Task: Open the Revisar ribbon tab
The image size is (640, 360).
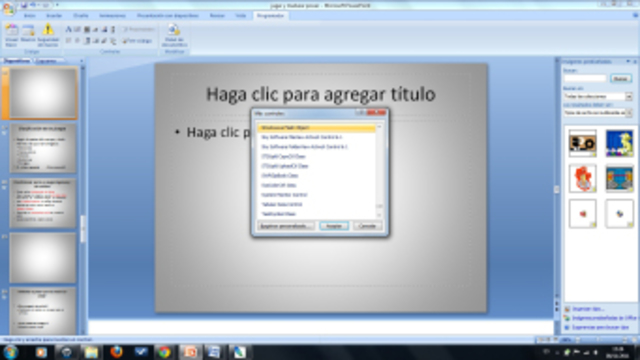Action: [x=217, y=16]
